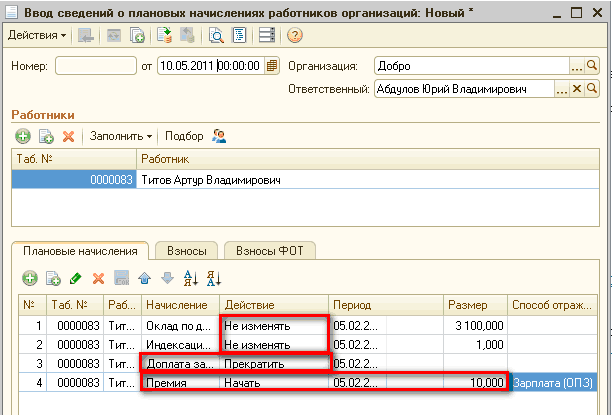Expand the Заполнить dropdown
Viewport: 612px width, 415px height.
pos(120,136)
